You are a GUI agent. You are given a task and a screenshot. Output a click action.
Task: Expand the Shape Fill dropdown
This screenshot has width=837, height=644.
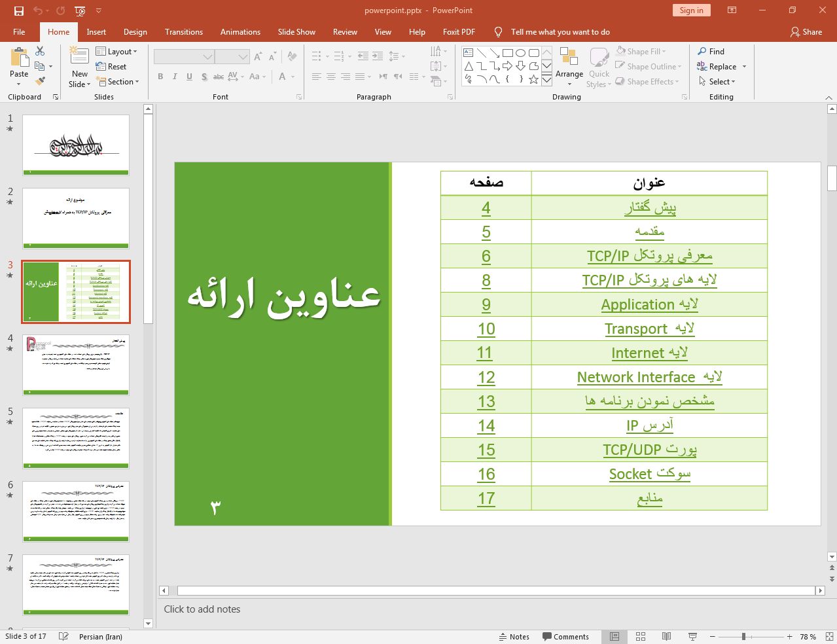click(641, 52)
